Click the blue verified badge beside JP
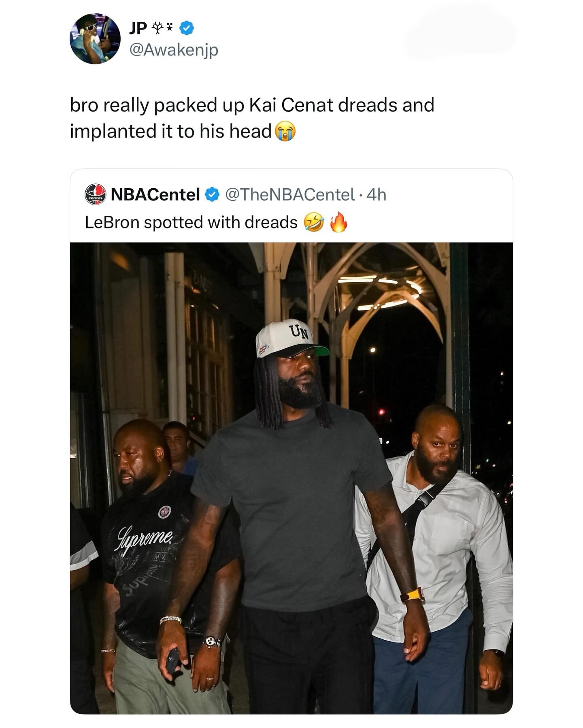This screenshot has height=728, width=583. 187,28
